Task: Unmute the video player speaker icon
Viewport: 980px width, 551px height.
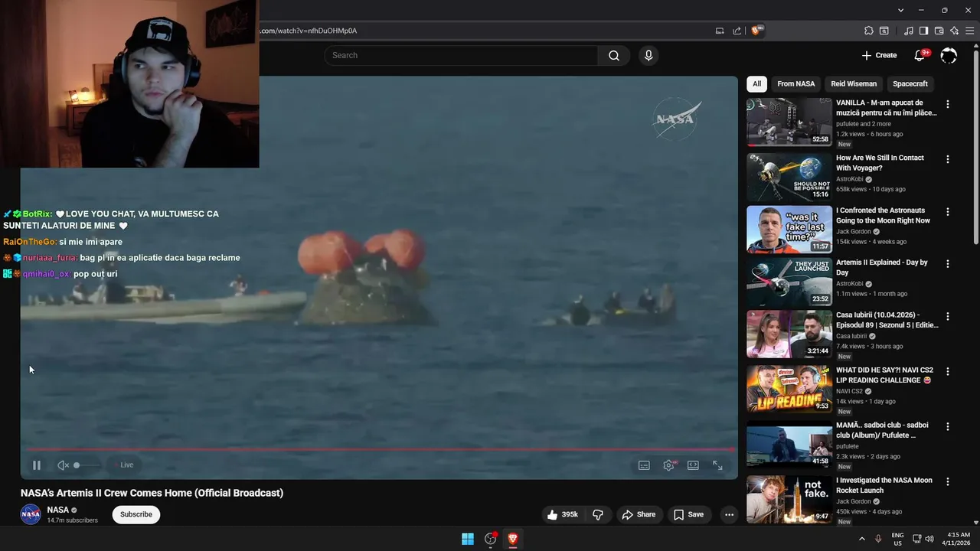Action: click(x=64, y=465)
